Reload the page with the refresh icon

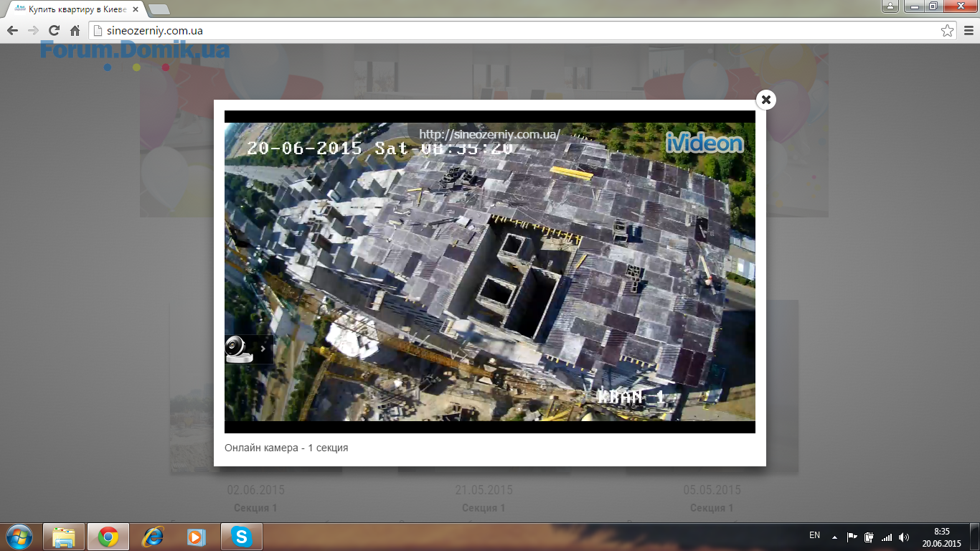54,31
